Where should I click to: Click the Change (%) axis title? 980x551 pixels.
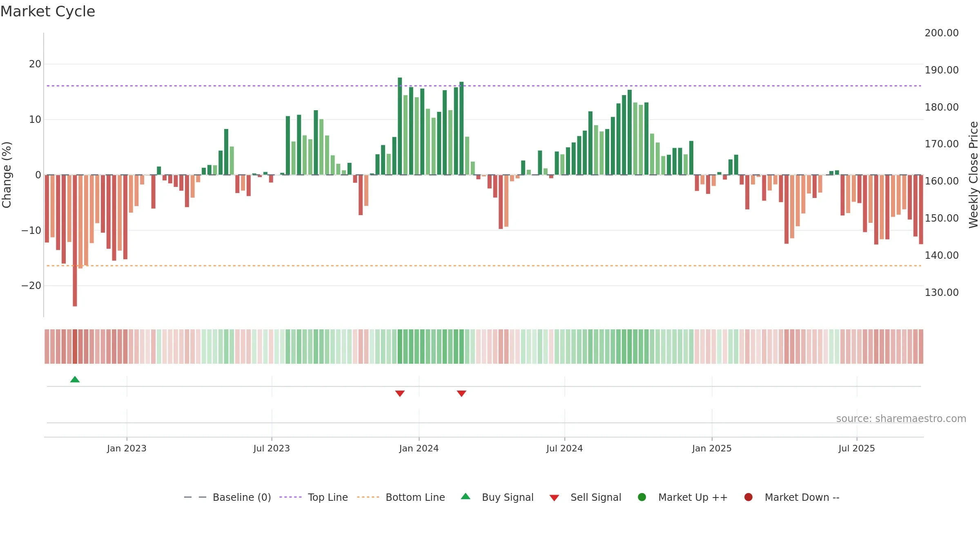click(x=7, y=175)
